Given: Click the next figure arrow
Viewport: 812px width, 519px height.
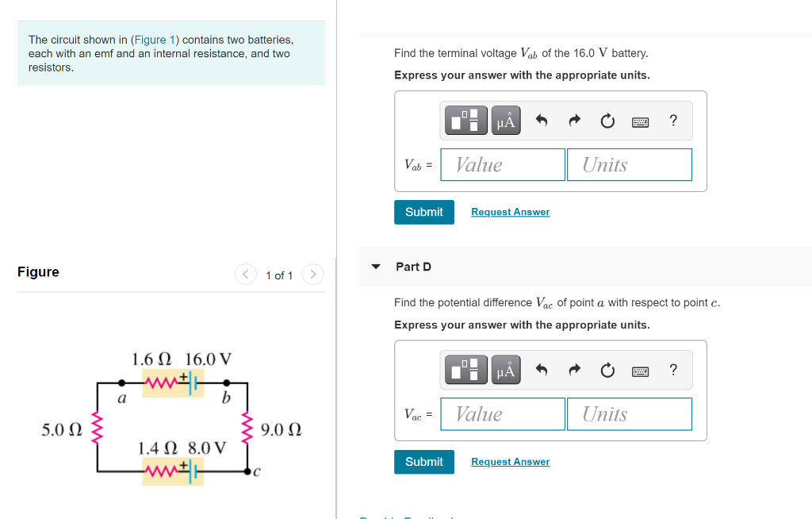Looking at the screenshot, I should click(312, 274).
